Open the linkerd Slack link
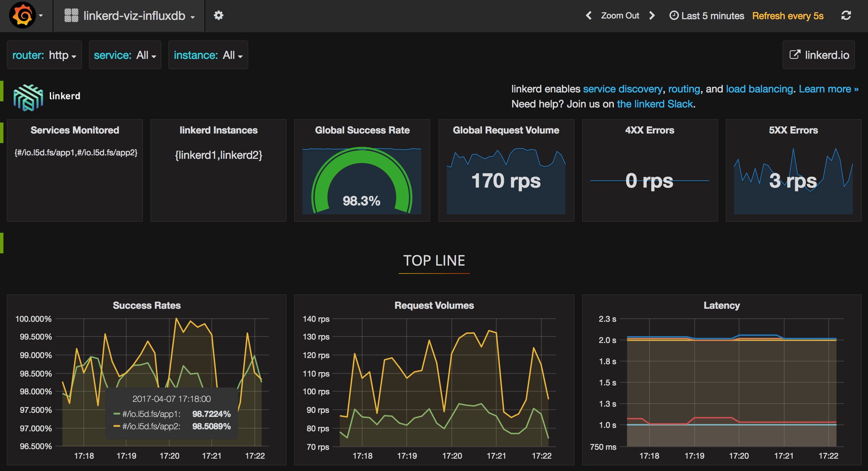Viewport: 868px width, 471px height. (655, 104)
